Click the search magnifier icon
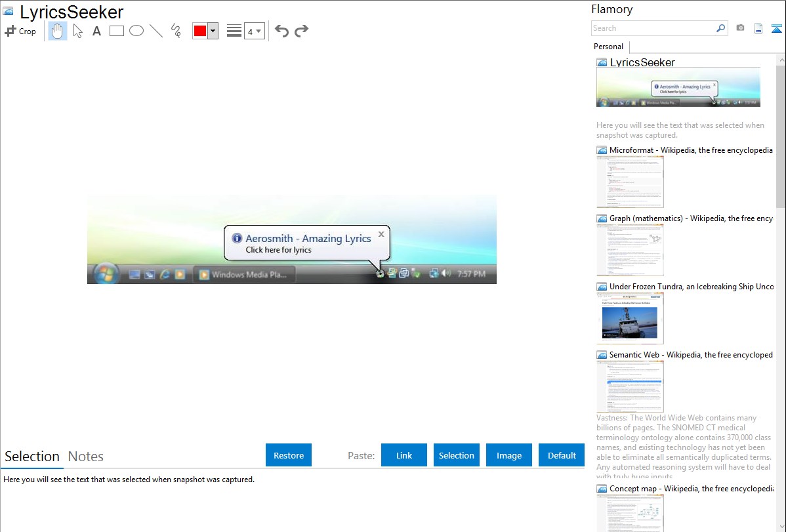Screen dimensions: 786x532 (x=721, y=28)
